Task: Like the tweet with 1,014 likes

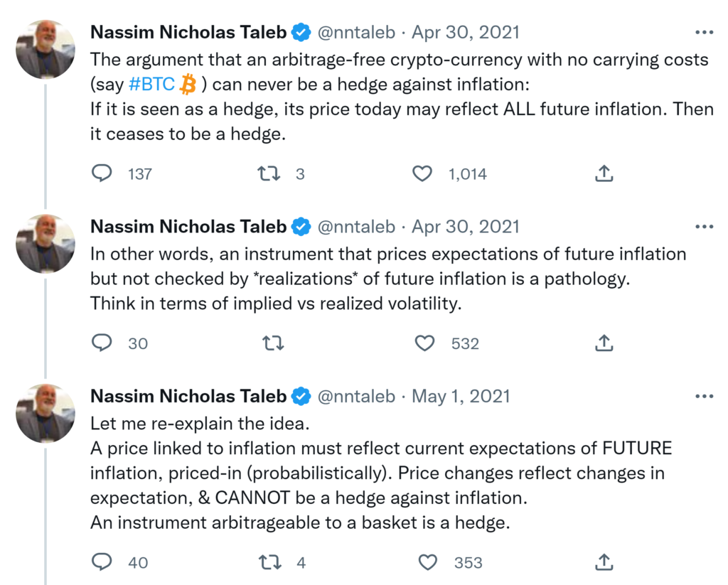Action: point(423,173)
